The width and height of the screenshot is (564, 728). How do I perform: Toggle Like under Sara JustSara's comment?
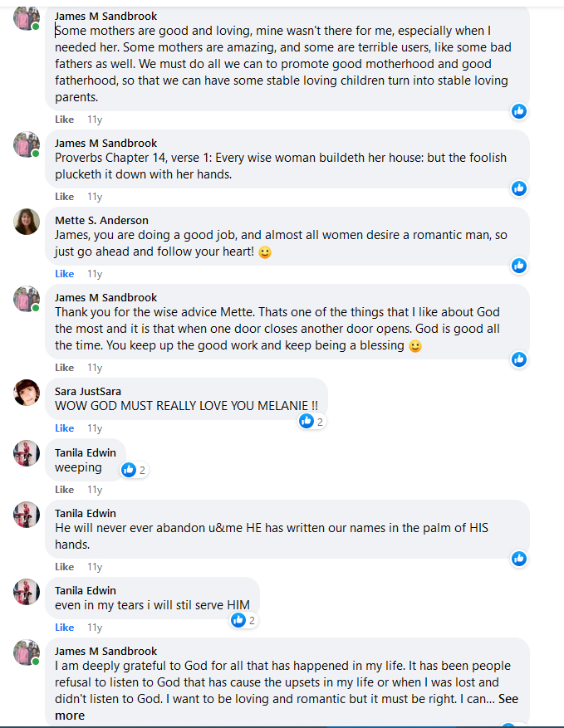64,428
